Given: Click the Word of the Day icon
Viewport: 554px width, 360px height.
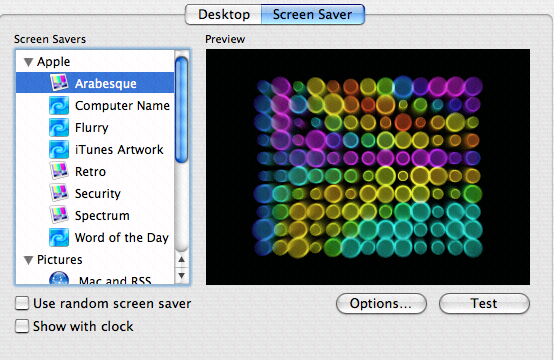Looking at the screenshot, I should (59, 237).
